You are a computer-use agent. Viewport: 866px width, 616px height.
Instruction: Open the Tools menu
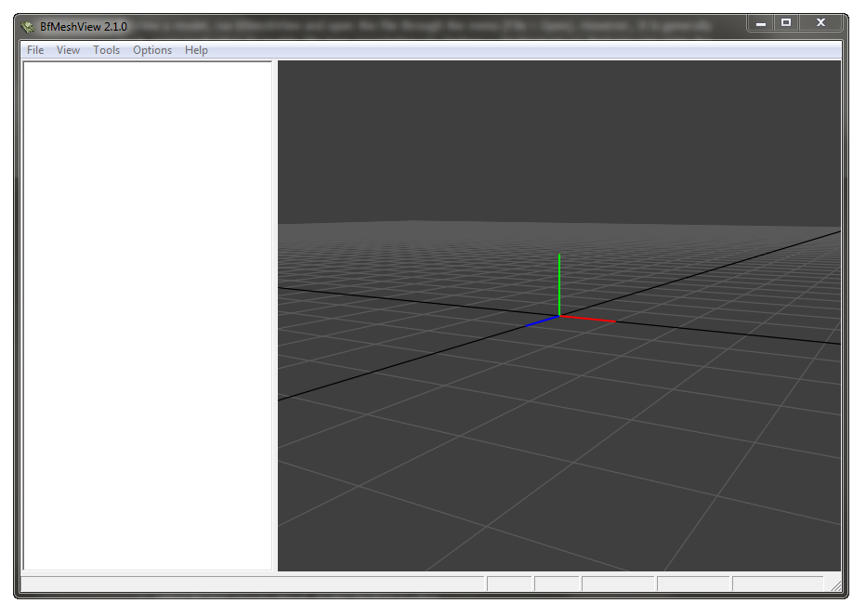coord(106,50)
